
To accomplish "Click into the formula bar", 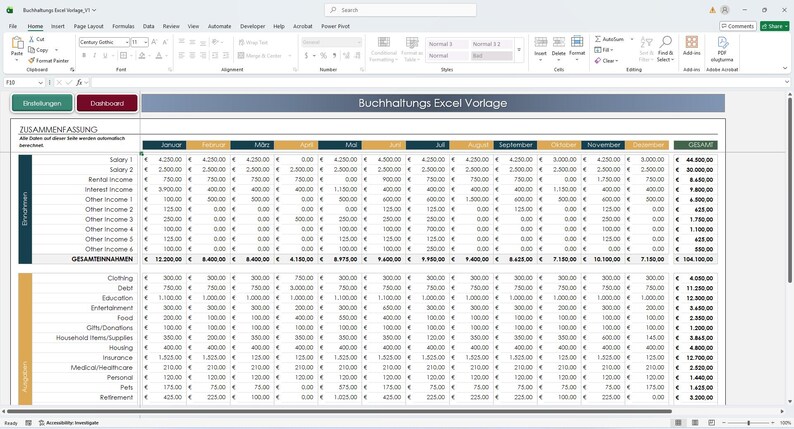I will tap(437, 82).
